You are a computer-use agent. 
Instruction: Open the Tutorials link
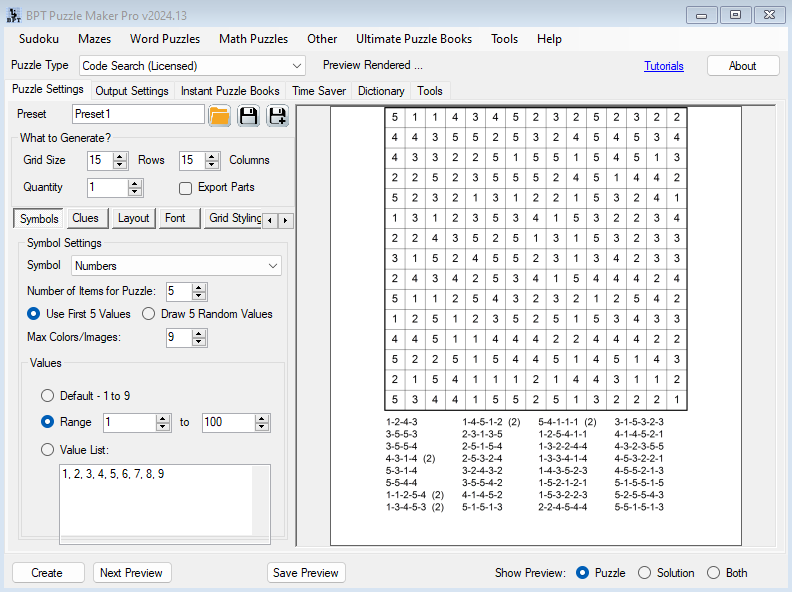point(664,66)
